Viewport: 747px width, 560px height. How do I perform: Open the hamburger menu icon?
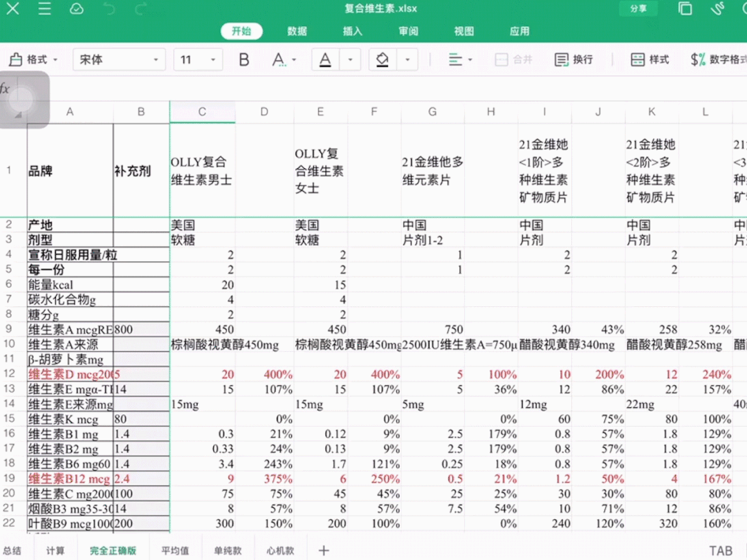(x=44, y=8)
